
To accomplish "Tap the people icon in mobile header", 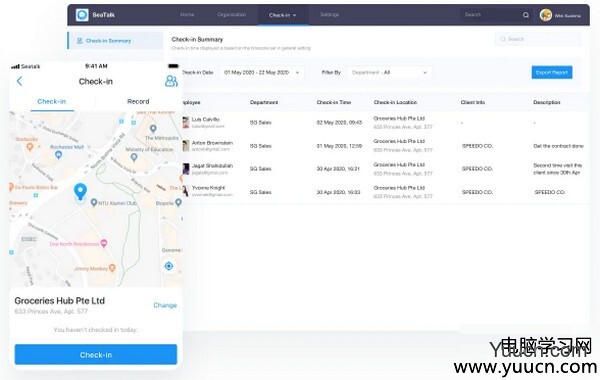I will click(x=171, y=81).
